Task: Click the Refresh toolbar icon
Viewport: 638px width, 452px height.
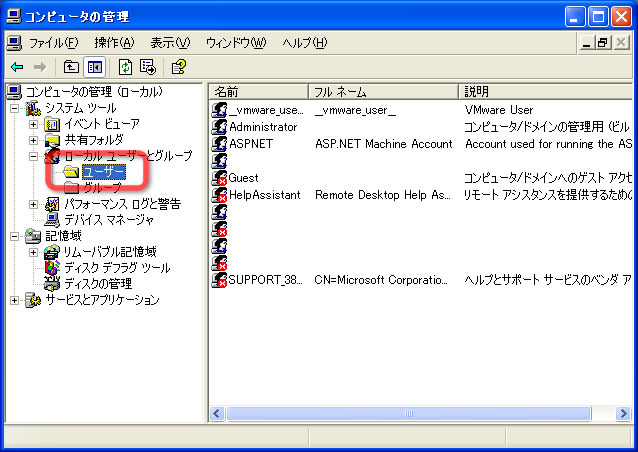Action: (125, 67)
